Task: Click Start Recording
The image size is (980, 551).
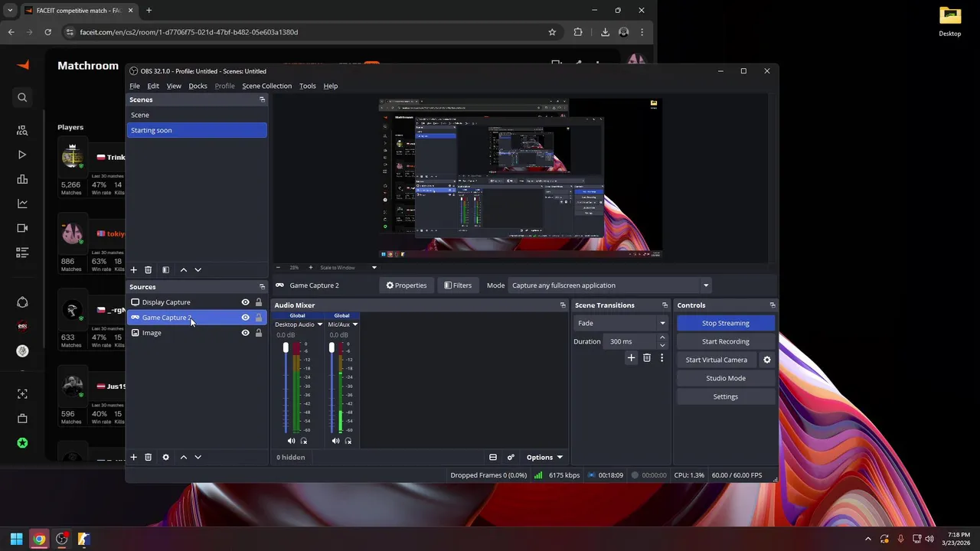Action: [x=726, y=341]
